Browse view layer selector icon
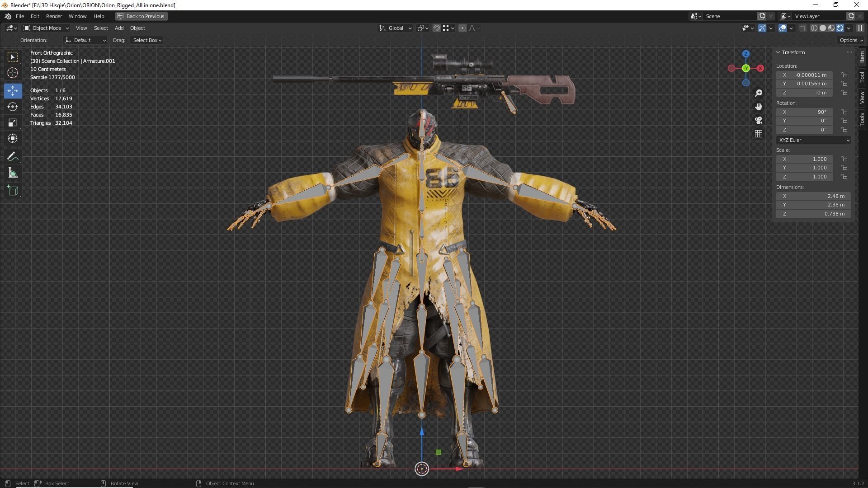This screenshot has width=868, height=488. 785,16
